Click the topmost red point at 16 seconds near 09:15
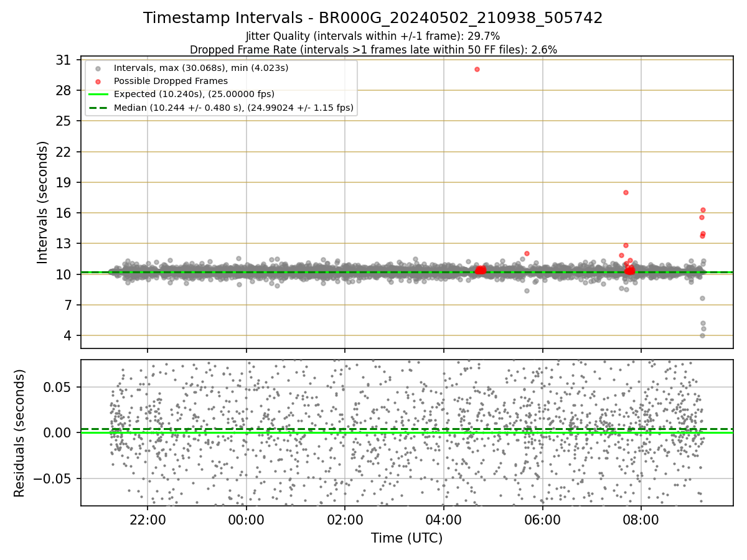The image size is (747, 560). [x=703, y=210]
